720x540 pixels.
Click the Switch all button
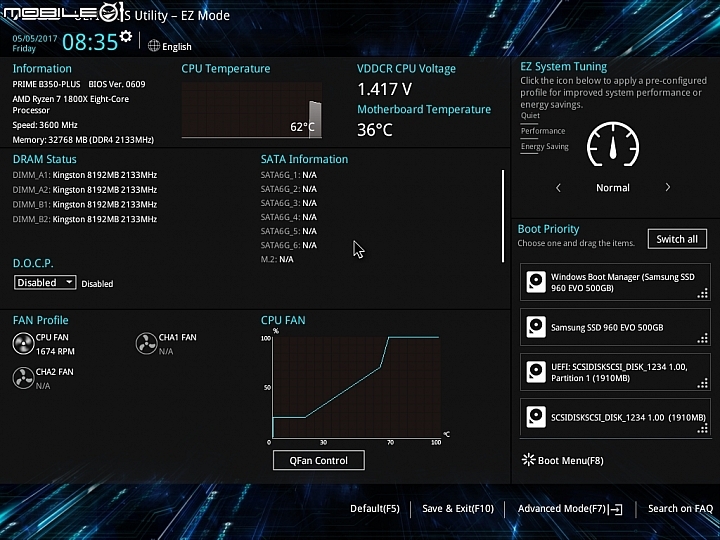[x=677, y=239]
